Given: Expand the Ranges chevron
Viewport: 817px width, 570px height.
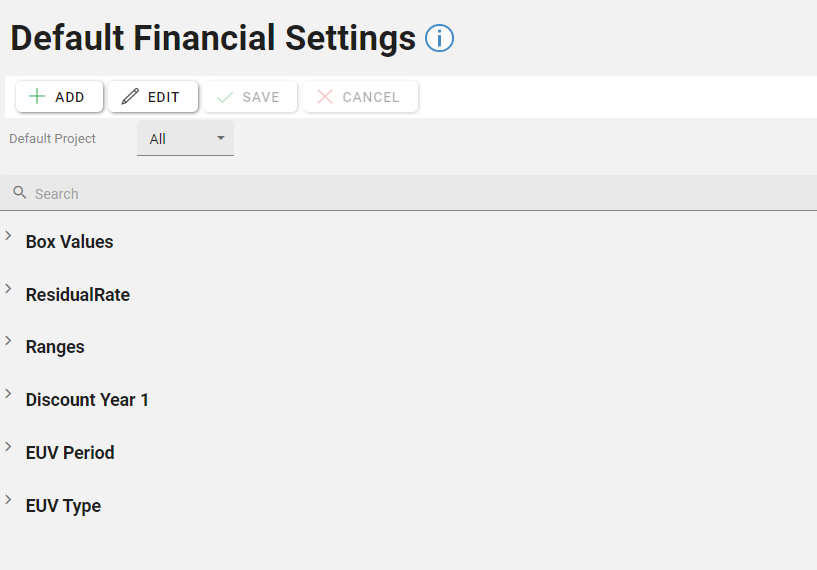Looking at the screenshot, I should (8, 341).
